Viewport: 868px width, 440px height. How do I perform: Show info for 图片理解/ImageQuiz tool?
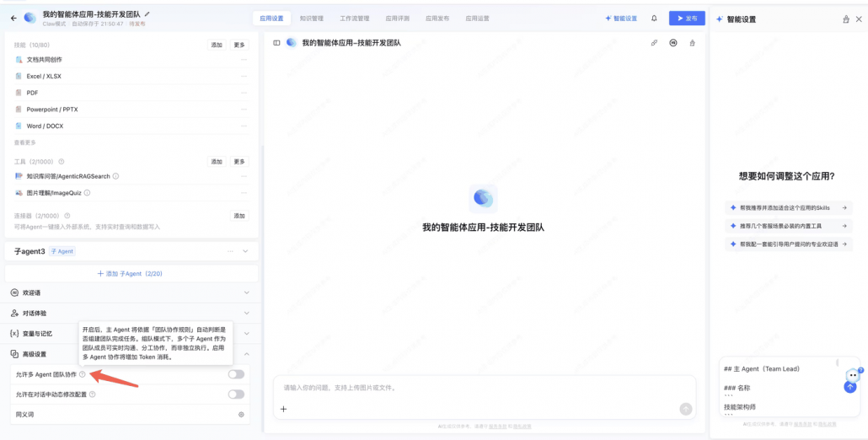(x=87, y=192)
